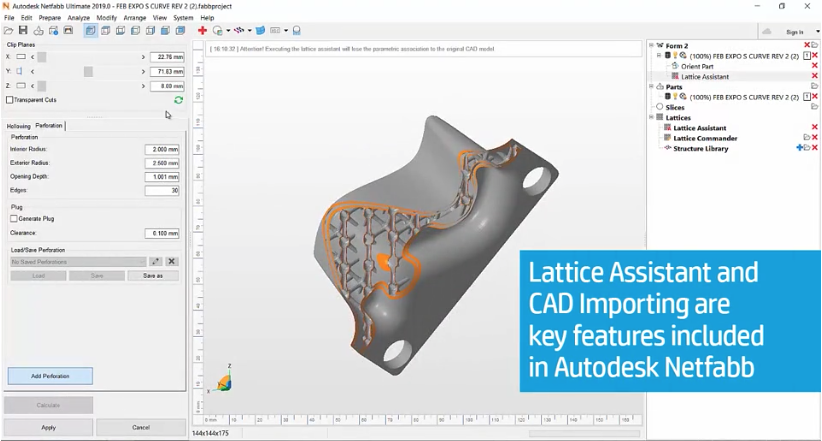822x441 pixels.
Task: Click blue plus next to Structure Library
Action: coord(799,148)
